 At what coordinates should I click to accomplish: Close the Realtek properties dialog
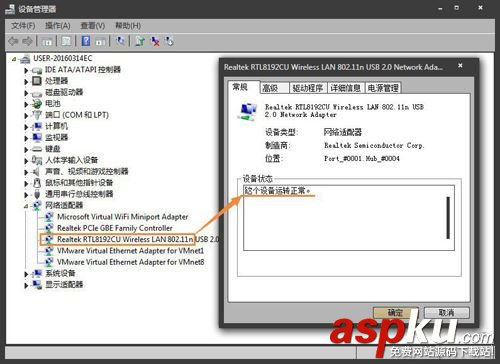(460, 66)
